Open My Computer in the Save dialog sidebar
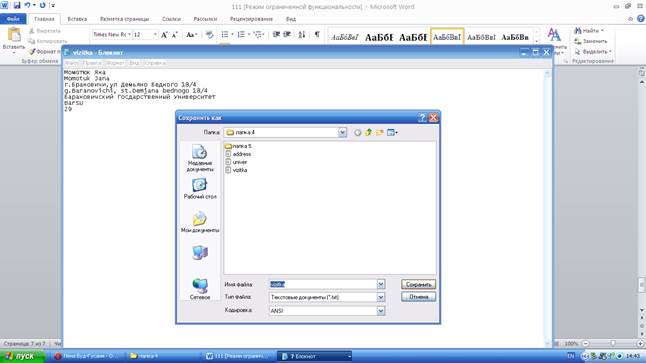 tap(200, 253)
